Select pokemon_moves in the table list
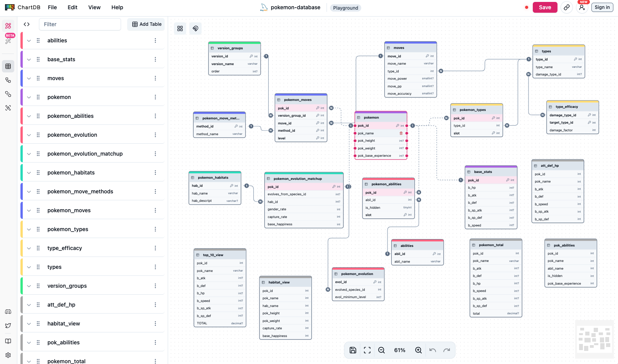The height and width of the screenshot is (364, 618). tap(69, 210)
